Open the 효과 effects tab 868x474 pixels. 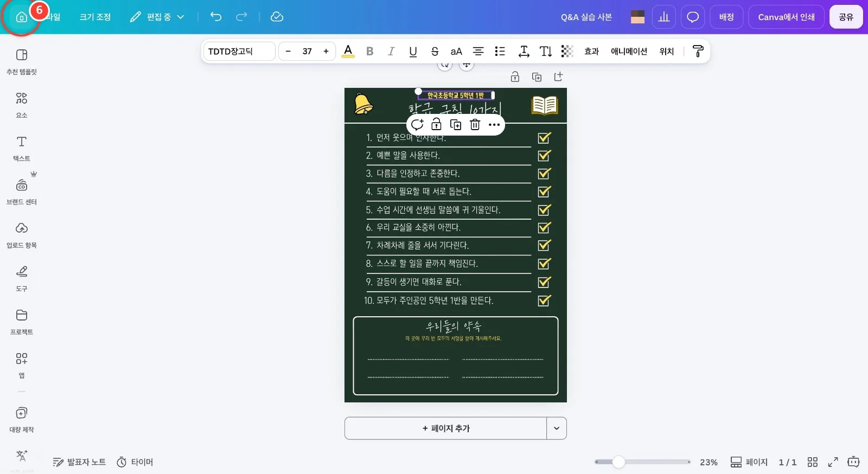591,52
